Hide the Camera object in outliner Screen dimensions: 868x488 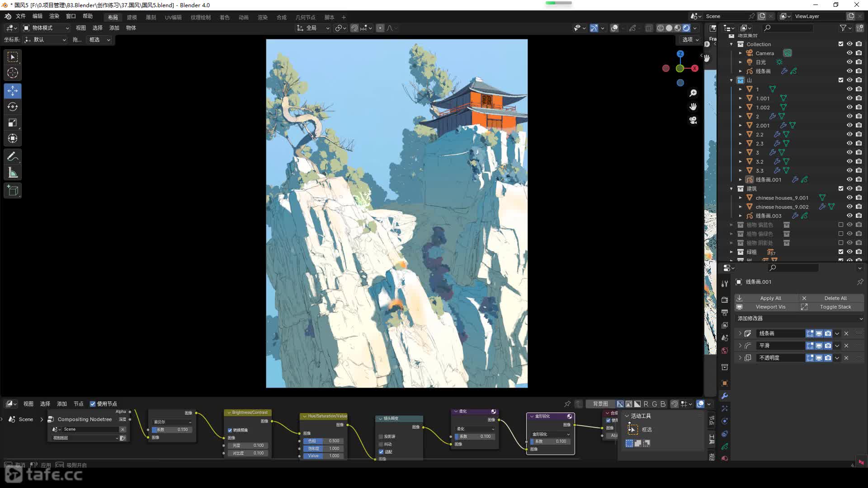point(849,53)
